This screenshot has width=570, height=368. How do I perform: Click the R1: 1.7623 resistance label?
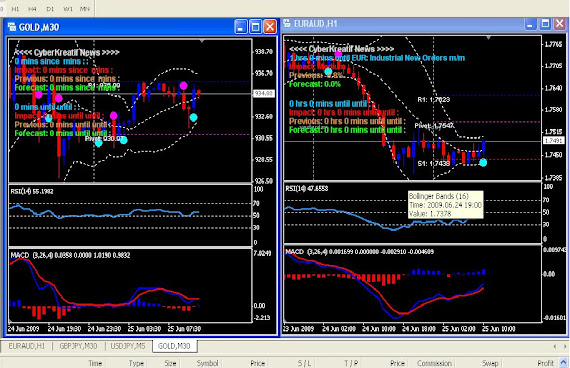click(x=434, y=99)
